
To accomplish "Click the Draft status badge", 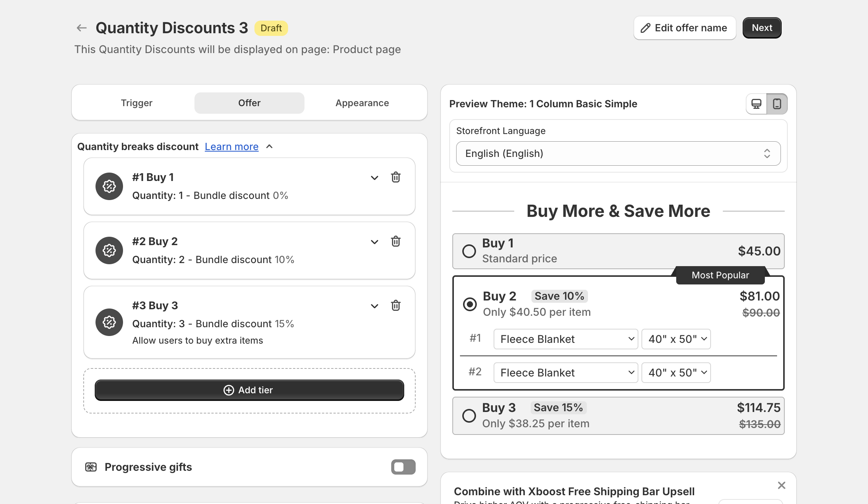I will click(x=271, y=28).
